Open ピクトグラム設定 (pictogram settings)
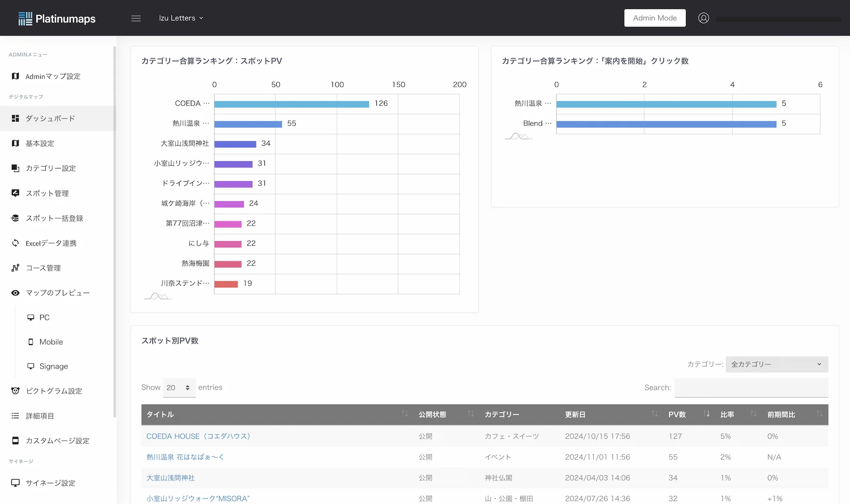Image resolution: width=850 pixels, height=504 pixels. pos(53,391)
